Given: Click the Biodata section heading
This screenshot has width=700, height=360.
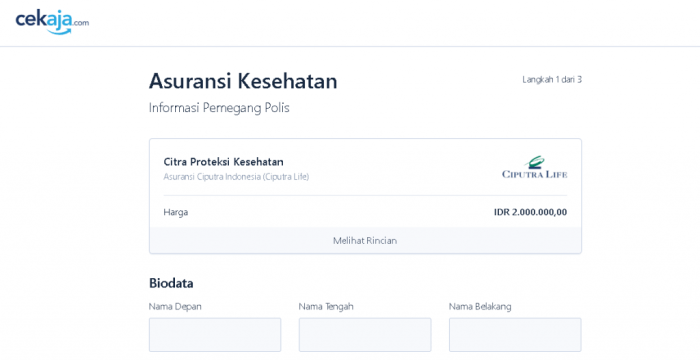Looking at the screenshot, I should pos(171,283).
